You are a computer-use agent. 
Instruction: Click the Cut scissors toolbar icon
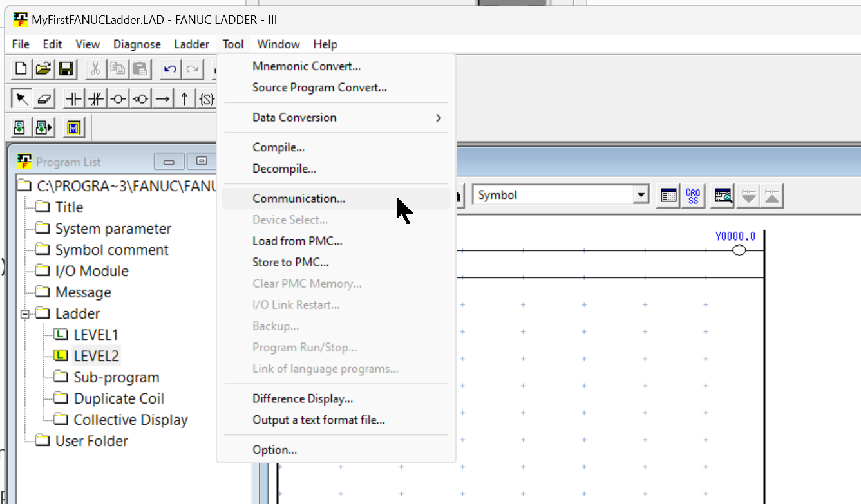click(95, 69)
